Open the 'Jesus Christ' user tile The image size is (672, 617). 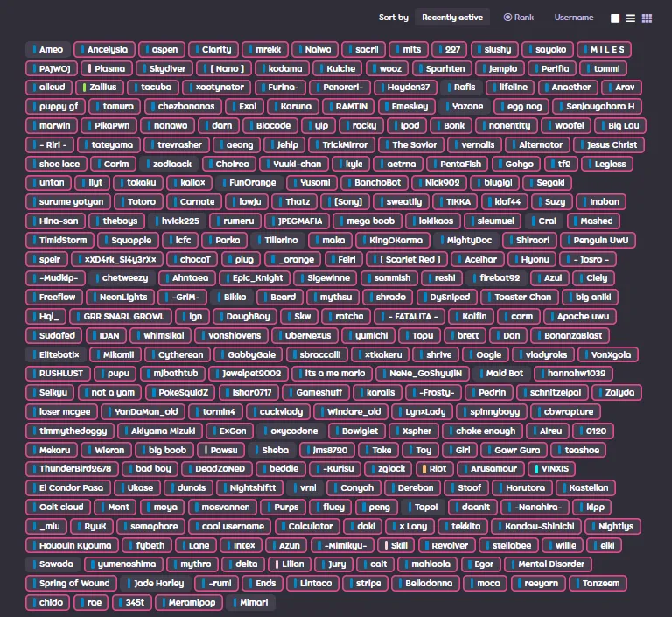(607, 145)
